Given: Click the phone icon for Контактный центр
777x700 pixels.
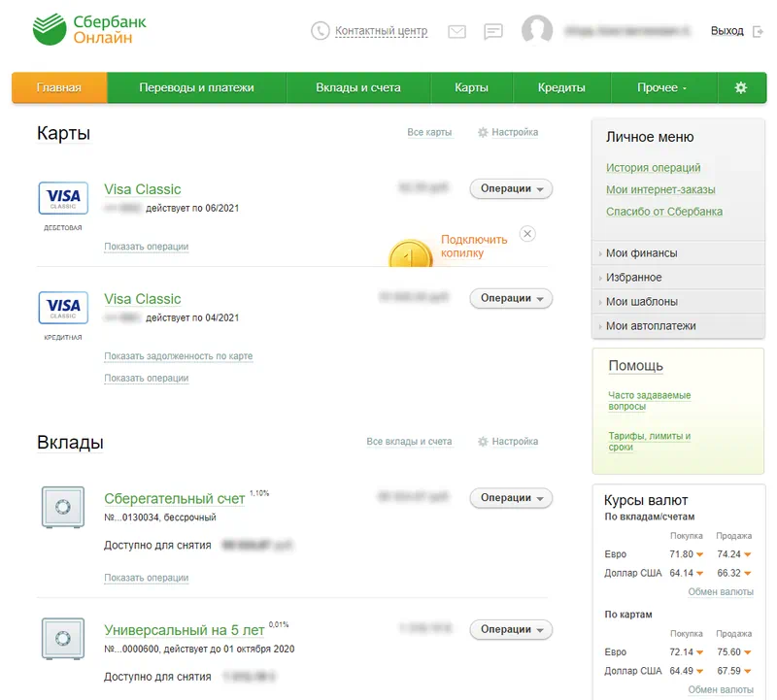Looking at the screenshot, I should 321,31.
